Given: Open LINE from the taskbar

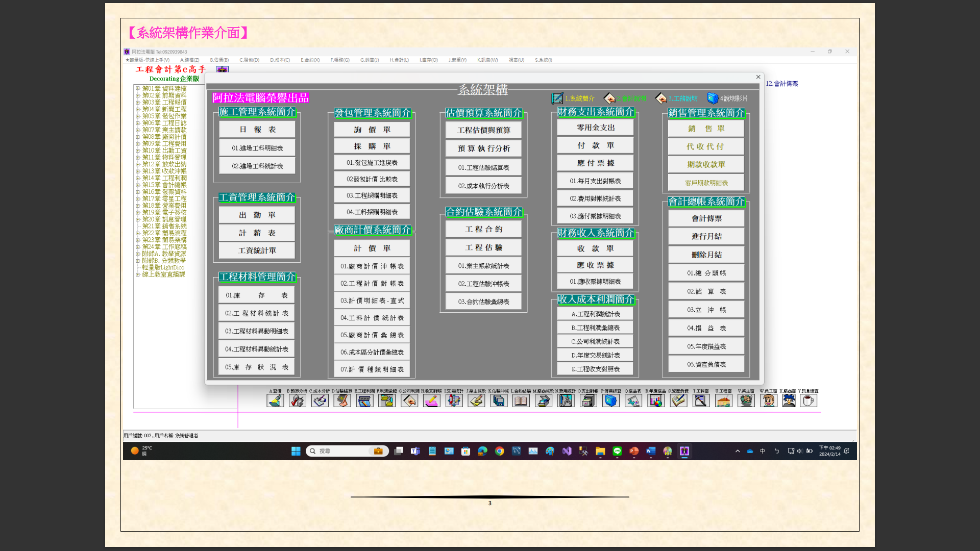Looking at the screenshot, I should 617,451.
